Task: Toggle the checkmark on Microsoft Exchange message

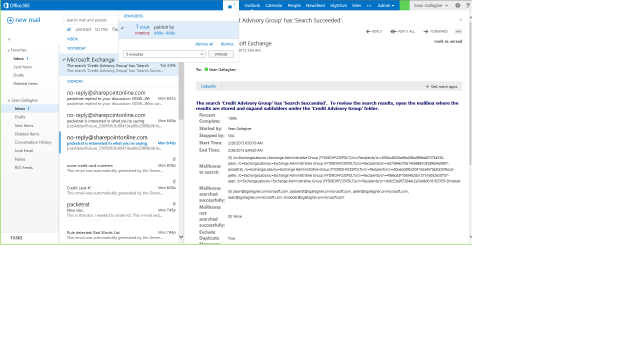Action: [64, 60]
